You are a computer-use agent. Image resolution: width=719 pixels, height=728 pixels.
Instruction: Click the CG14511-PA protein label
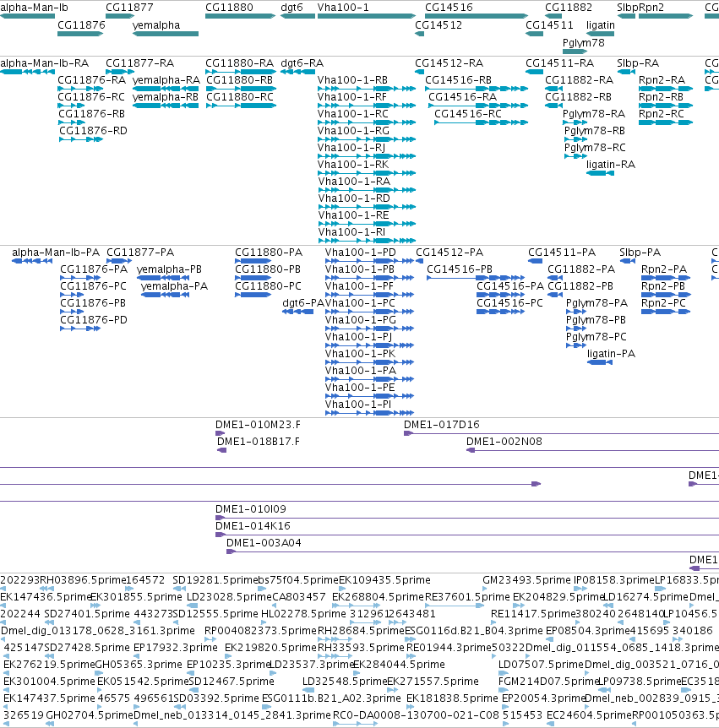click(x=562, y=253)
